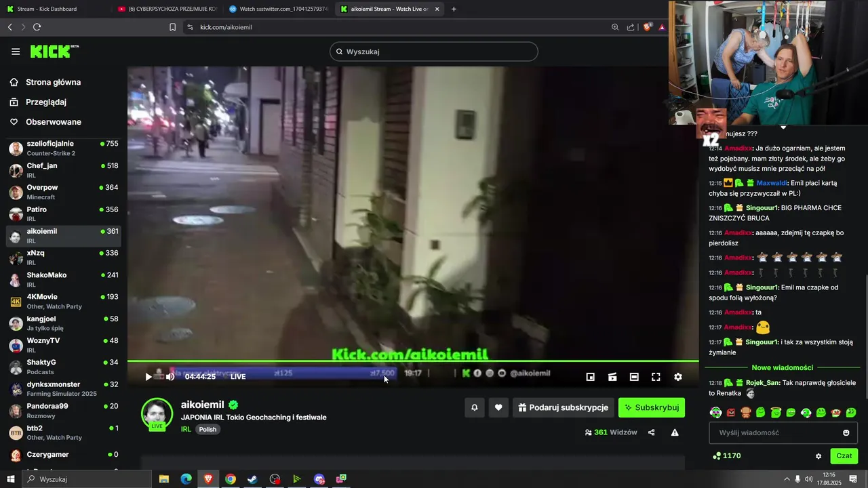Open a new browser tab
The width and height of the screenshot is (868, 488).
(454, 9)
